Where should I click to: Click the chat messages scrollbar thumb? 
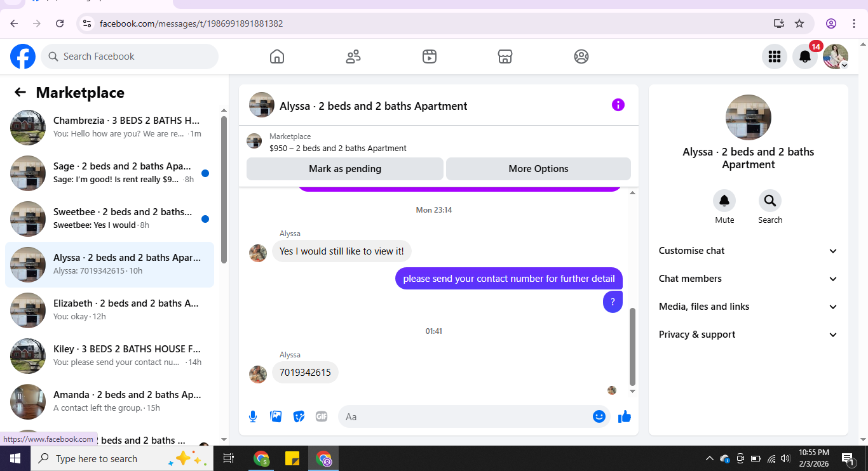pos(632,347)
